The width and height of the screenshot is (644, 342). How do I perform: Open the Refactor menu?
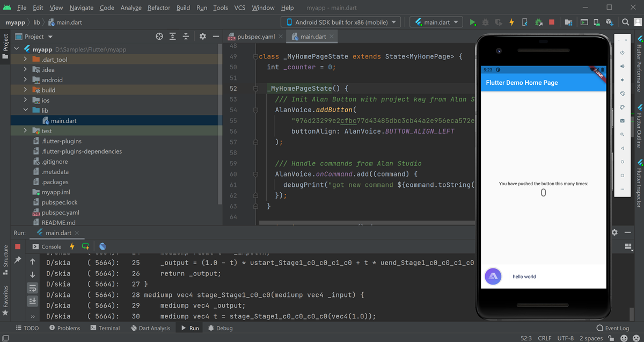[x=159, y=8]
